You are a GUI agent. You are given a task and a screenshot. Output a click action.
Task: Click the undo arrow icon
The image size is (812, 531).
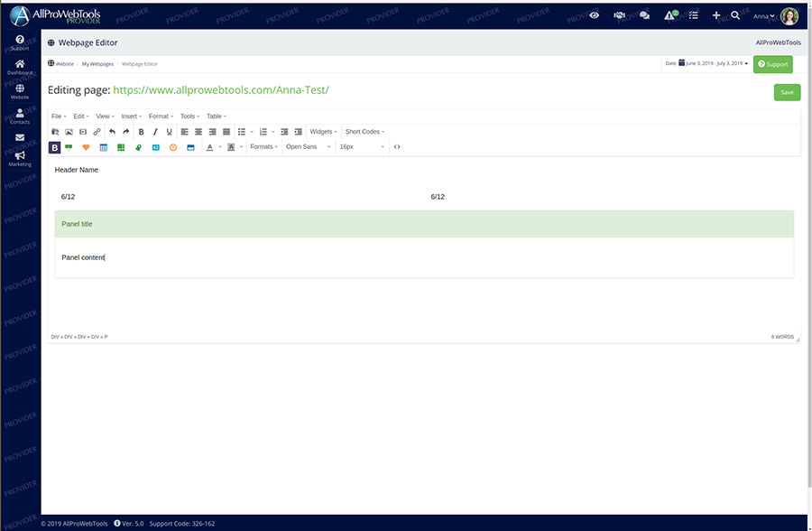[113, 132]
